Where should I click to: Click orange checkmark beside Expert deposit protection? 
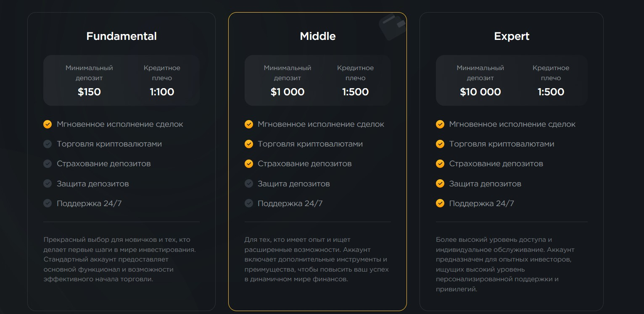coord(440,183)
